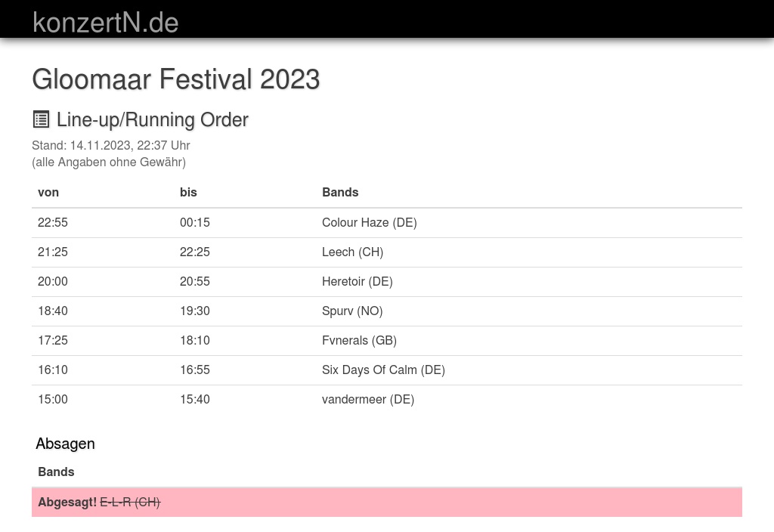Click the 'bis' column header
The width and height of the screenshot is (774, 532).
[188, 193]
